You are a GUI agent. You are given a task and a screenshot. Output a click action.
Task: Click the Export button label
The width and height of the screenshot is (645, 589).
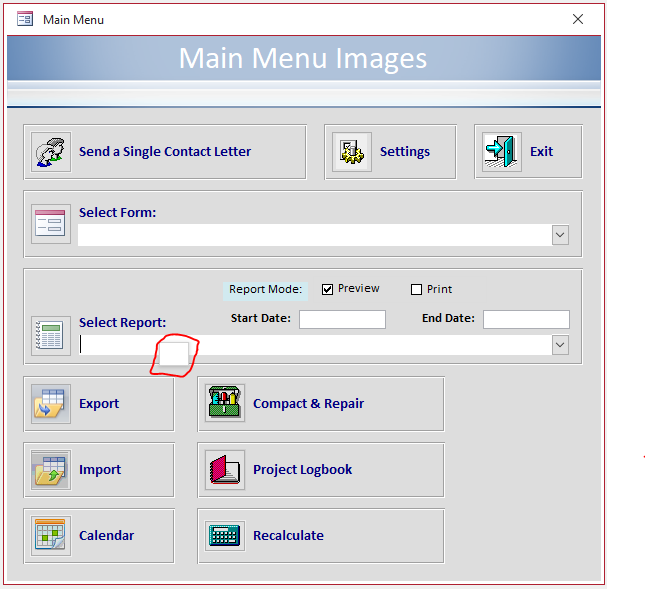tap(99, 403)
